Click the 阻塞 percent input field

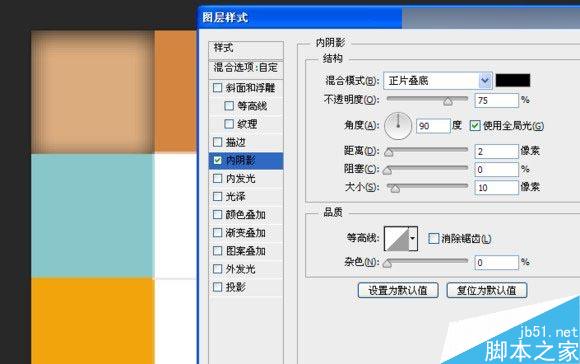(x=497, y=169)
